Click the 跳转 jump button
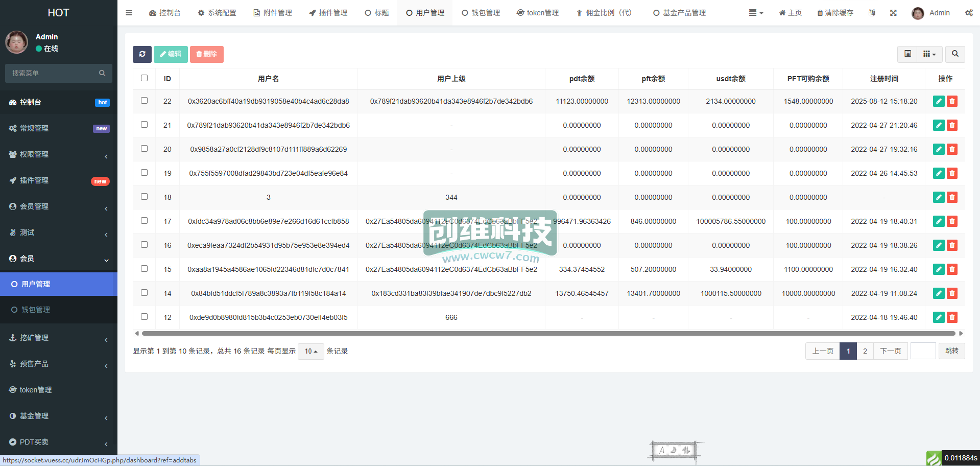Image resolution: width=980 pixels, height=466 pixels. click(951, 351)
